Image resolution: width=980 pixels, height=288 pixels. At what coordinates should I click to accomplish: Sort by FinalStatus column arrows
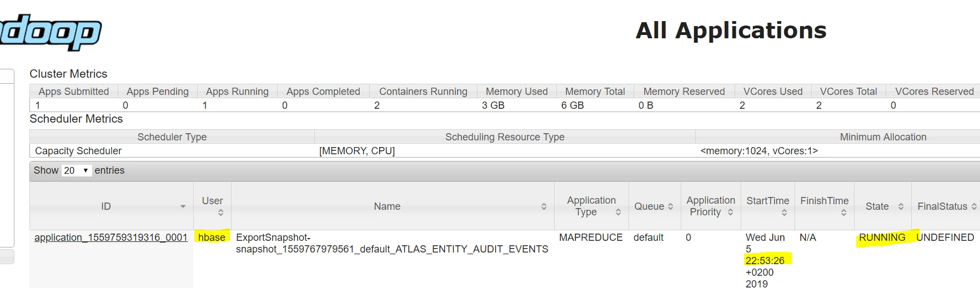[x=974, y=206]
